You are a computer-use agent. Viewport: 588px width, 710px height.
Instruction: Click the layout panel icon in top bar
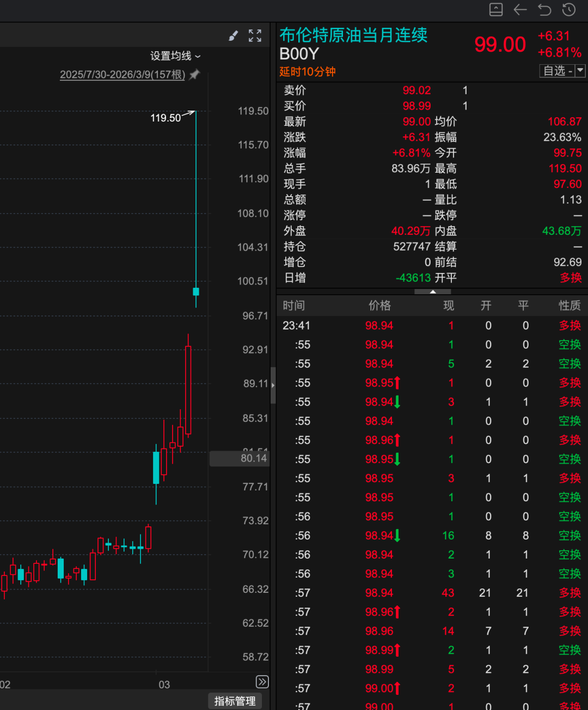(496, 9)
